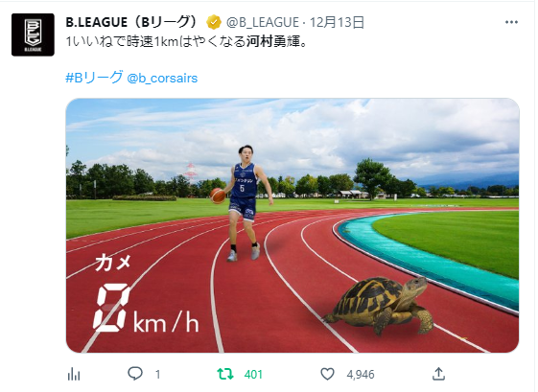538x392 pixels.
Task: Click the share upload icon
Action: coord(438,374)
